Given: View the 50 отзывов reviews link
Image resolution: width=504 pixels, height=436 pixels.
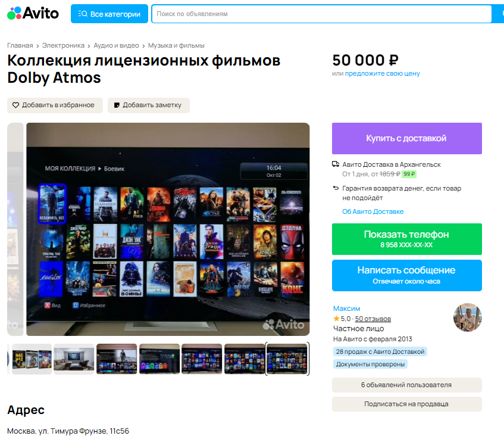Looking at the screenshot, I should pos(373,319).
